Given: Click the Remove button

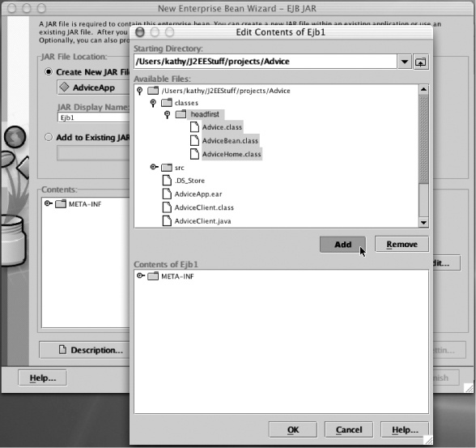Looking at the screenshot, I should tap(402, 244).
